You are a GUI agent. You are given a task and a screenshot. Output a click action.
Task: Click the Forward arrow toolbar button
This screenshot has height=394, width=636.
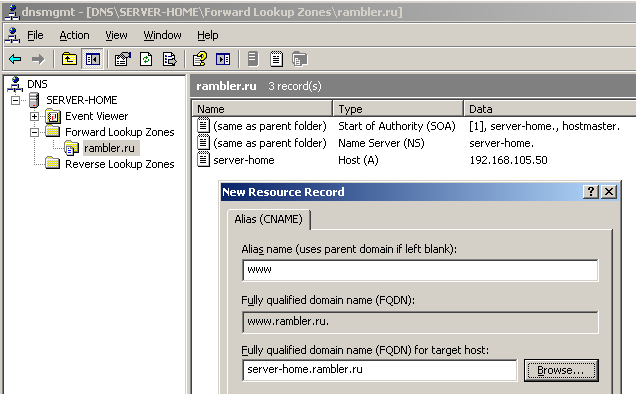tap(38, 59)
